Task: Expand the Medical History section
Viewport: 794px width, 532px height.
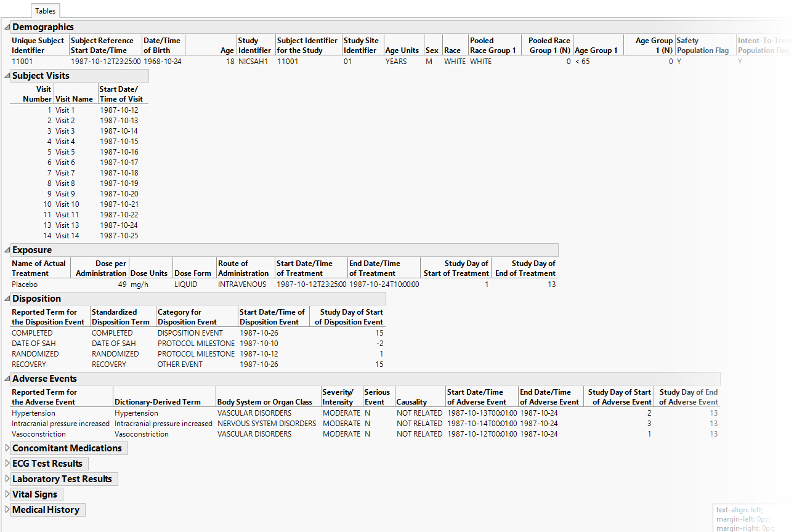Action: coord(7,510)
